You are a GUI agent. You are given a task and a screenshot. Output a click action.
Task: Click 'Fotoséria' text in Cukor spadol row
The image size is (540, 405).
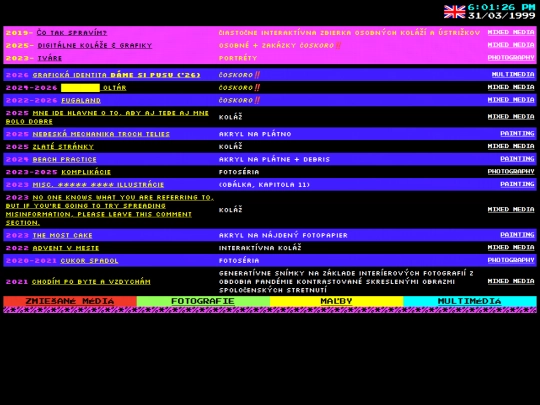click(239, 261)
